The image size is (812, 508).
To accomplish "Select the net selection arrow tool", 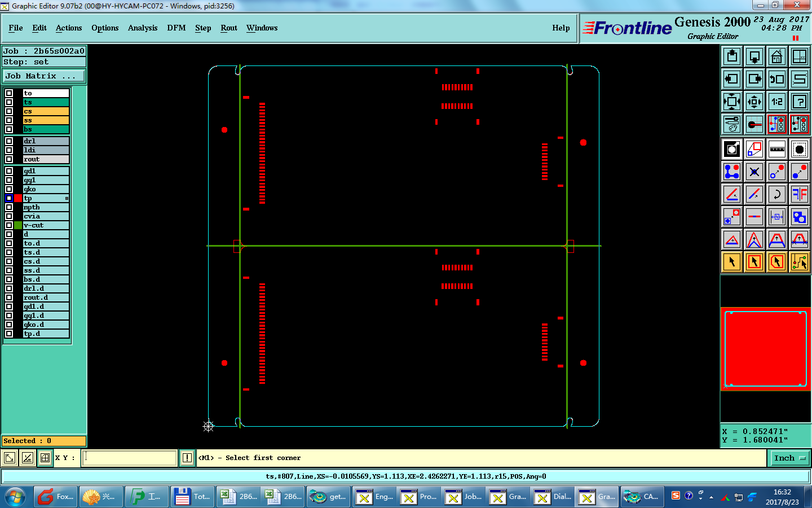I will click(x=800, y=262).
